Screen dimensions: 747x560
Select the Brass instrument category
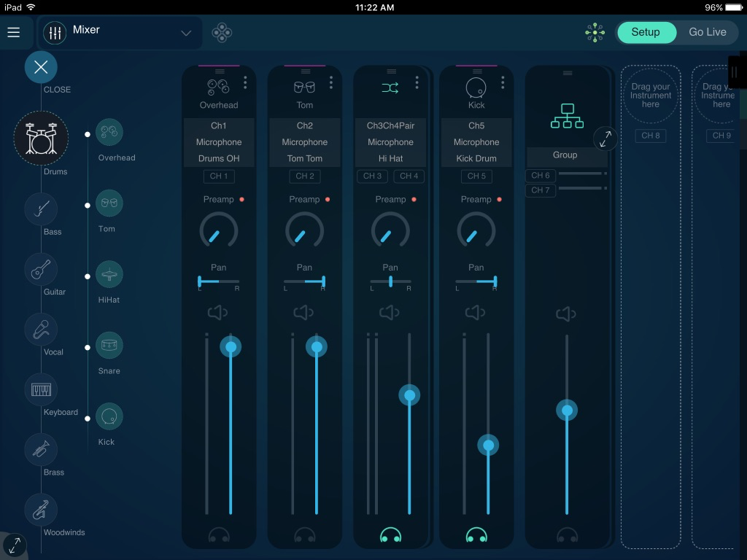click(41, 450)
